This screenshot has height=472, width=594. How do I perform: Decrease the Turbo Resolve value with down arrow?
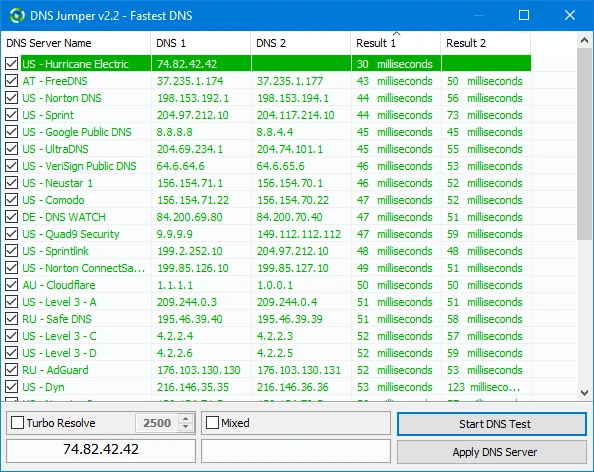pyautogui.click(x=186, y=427)
